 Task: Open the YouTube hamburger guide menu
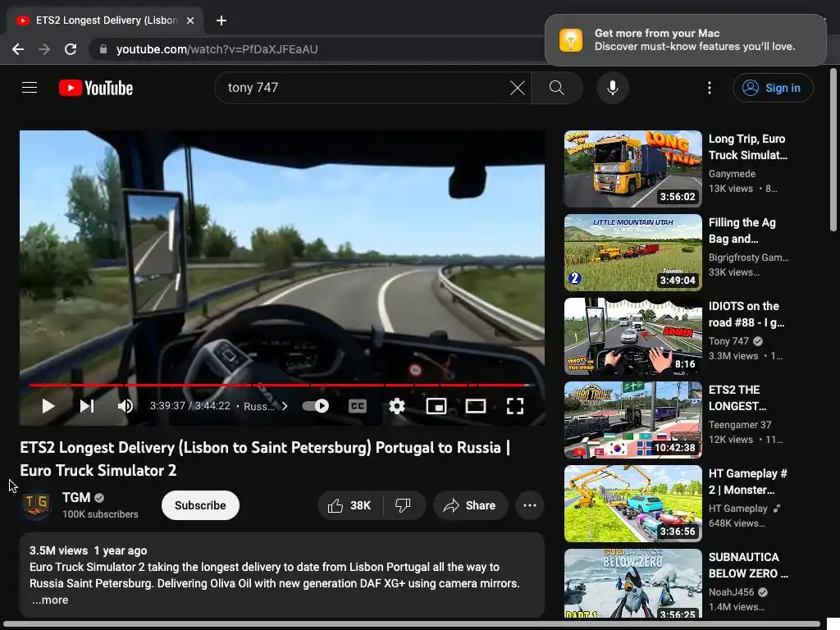coord(30,88)
